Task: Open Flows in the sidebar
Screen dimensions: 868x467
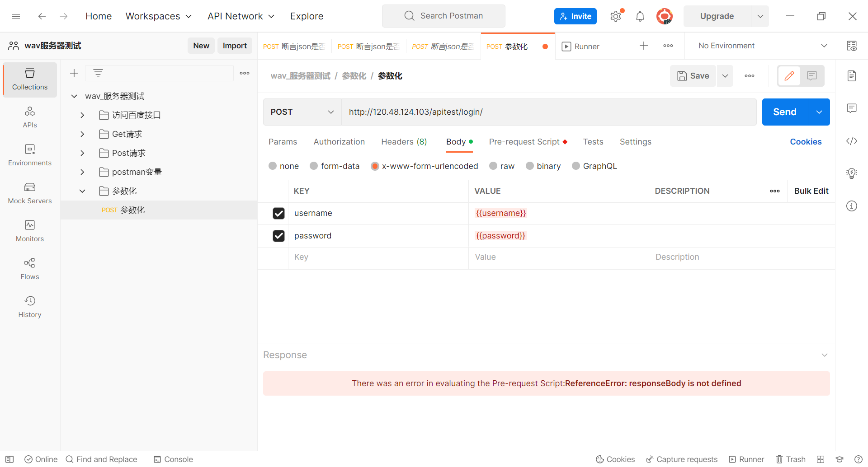Action: click(x=30, y=269)
